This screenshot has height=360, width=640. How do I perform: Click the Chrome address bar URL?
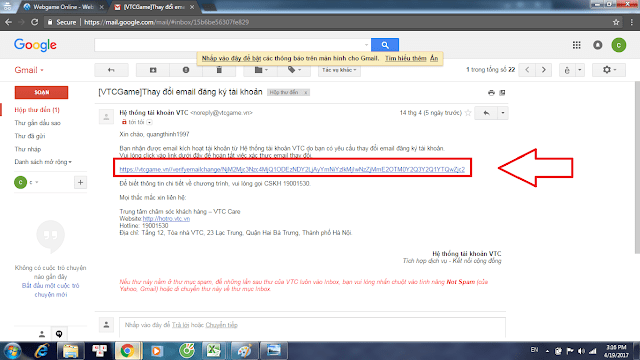(167, 22)
